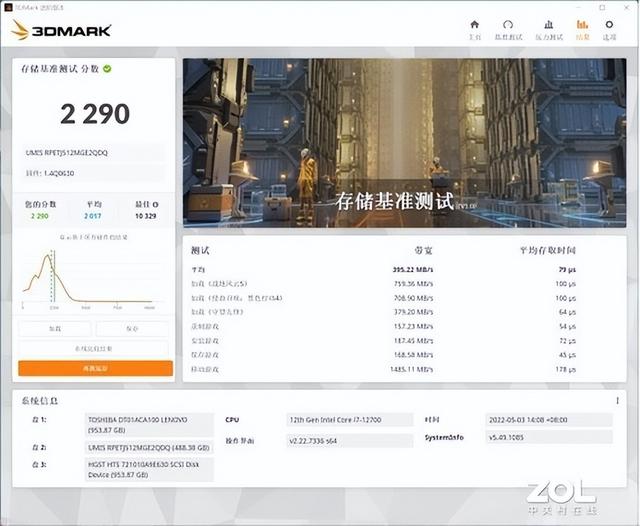Click the large score 2 290

pyautogui.click(x=95, y=113)
